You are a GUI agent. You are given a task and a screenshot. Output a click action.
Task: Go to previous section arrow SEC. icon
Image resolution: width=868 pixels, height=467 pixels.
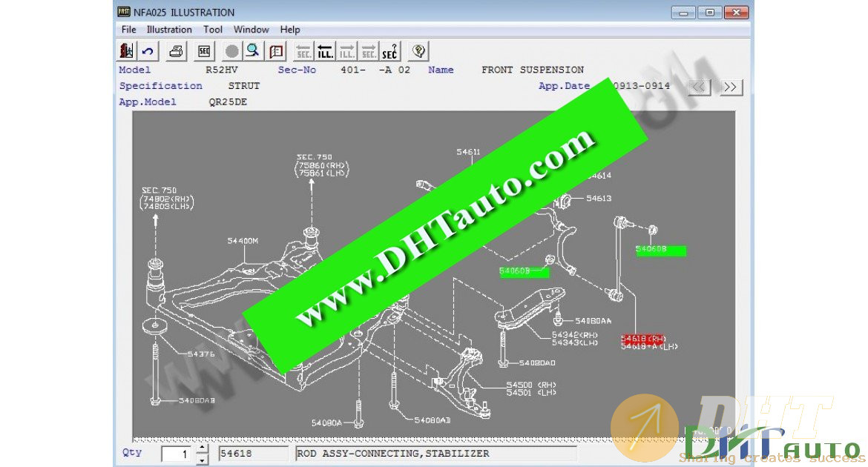[304, 51]
